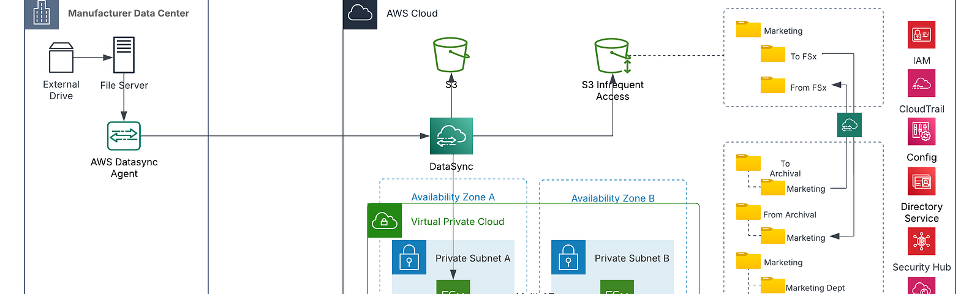The width and height of the screenshot is (980, 294).
Task: Click the CloudTrail label
Action: [x=921, y=109]
